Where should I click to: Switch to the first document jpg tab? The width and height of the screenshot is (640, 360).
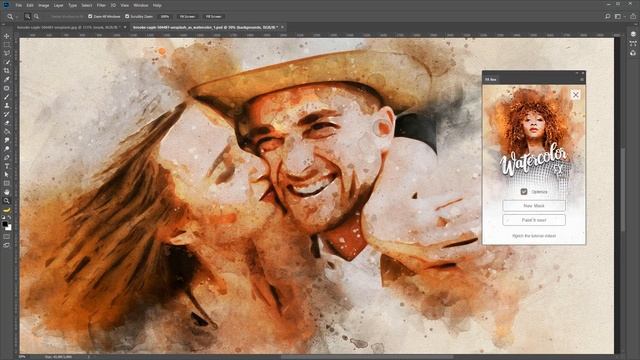(69, 27)
